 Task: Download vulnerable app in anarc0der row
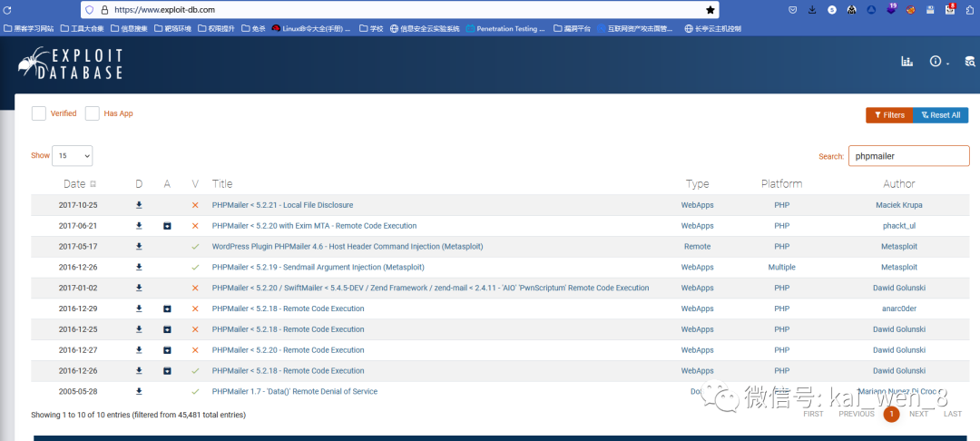coord(167,309)
